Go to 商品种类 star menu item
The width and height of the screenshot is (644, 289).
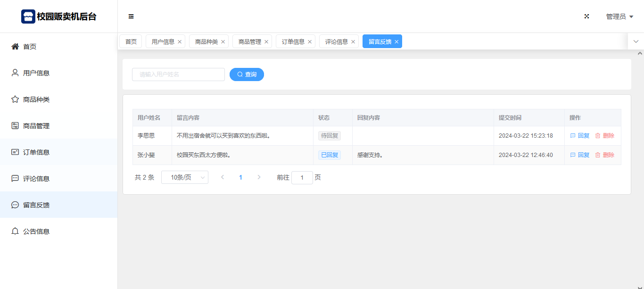click(36, 99)
